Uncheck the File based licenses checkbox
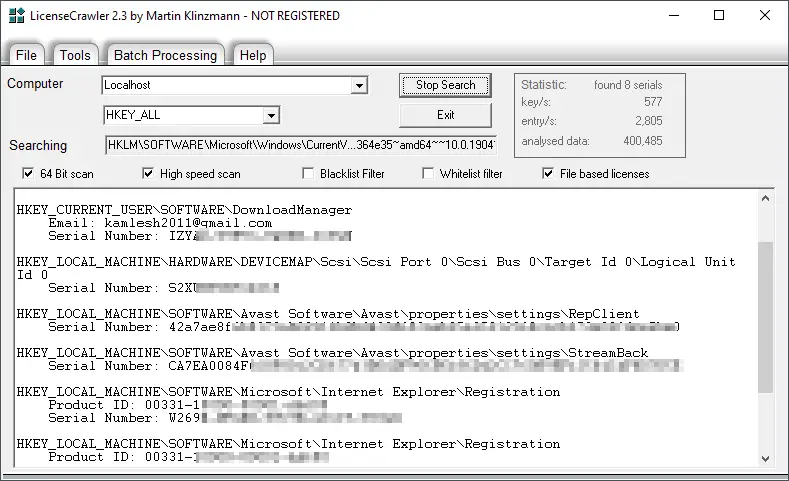The image size is (789, 481). tap(548, 174)
